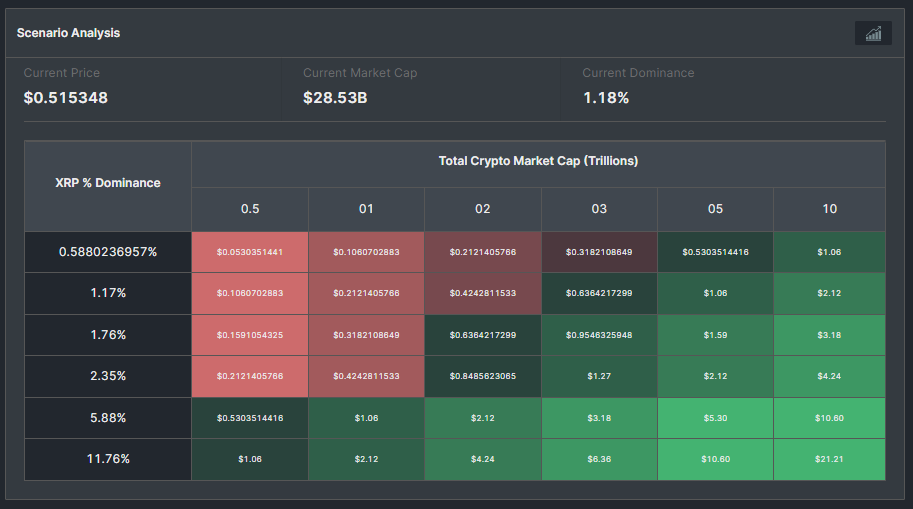Click the 2.35% dominance row label

tap(108, 376)
